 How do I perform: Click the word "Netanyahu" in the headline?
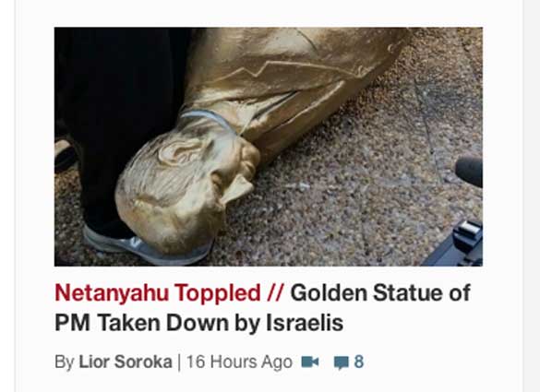coord(112,293)
